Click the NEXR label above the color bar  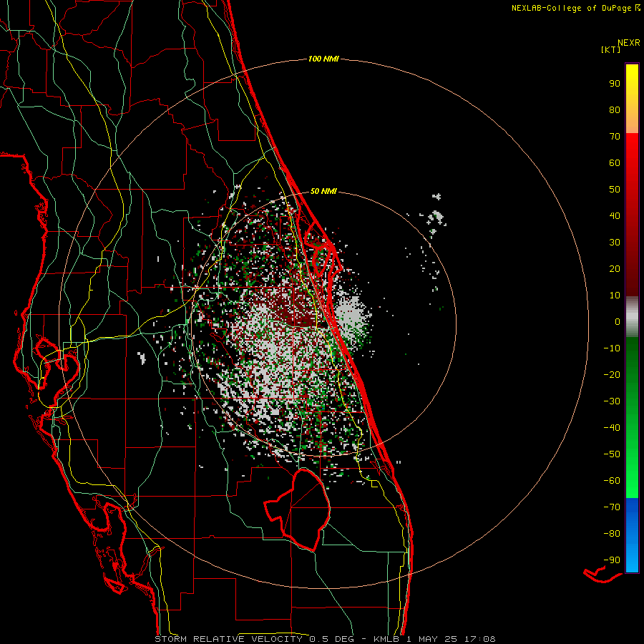pos(629,42)
